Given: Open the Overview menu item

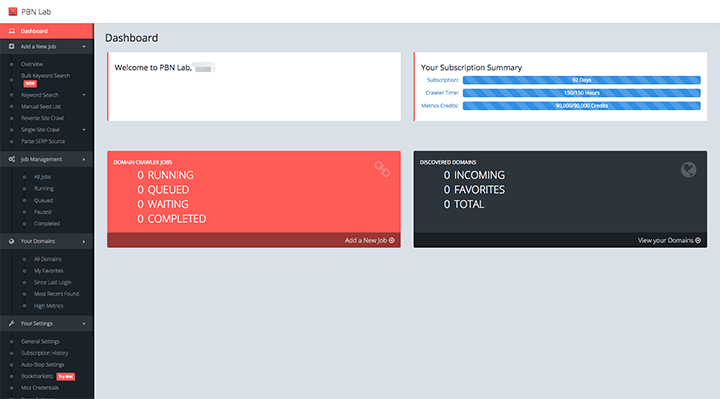Looking at the screenshot, I should click(32, 64).
